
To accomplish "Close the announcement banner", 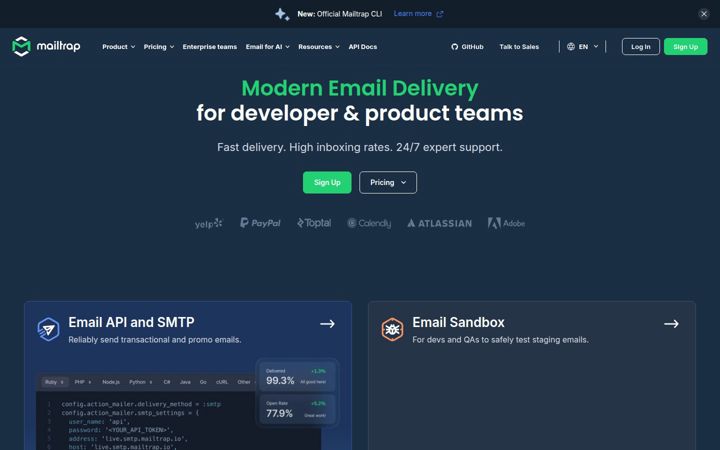I will click(703, 14).
